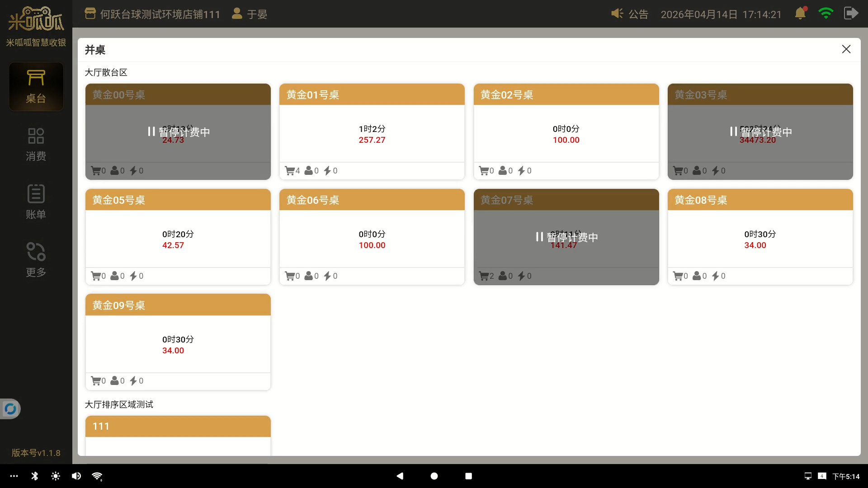Select table 黄金01号桌 for merging

(x=372, y=131)
